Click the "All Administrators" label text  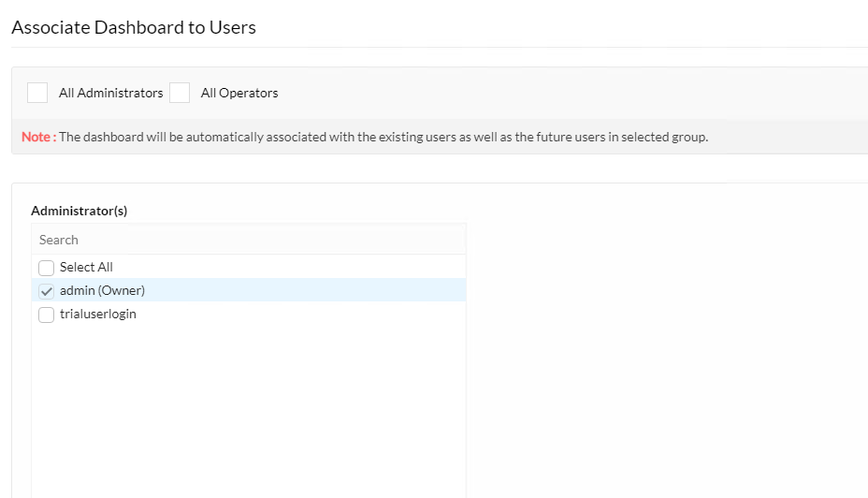tap(110, 93)
